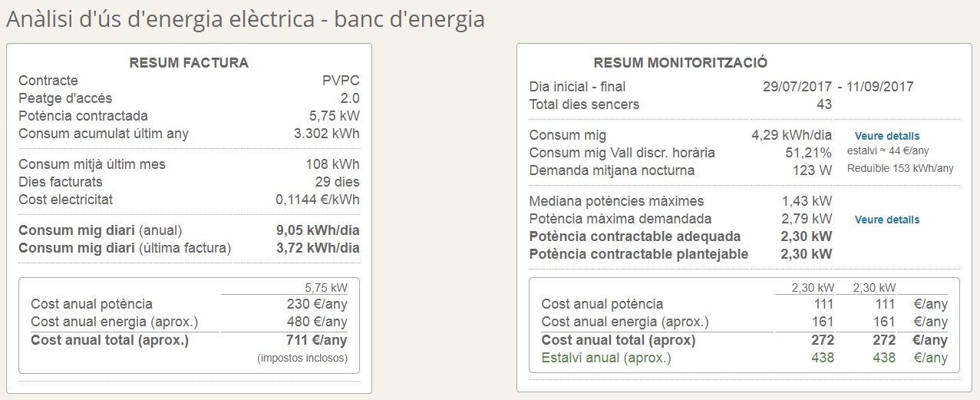Image resolution: width=980 pixels, height=400 pixels.
Task: Click the Cost electricitat 0,1144 €/kWh value
Action: [318, 200]
